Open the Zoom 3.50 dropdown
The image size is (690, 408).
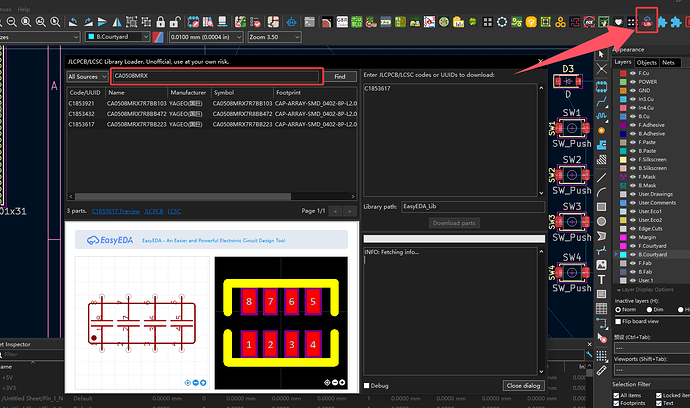click(274, 37)
